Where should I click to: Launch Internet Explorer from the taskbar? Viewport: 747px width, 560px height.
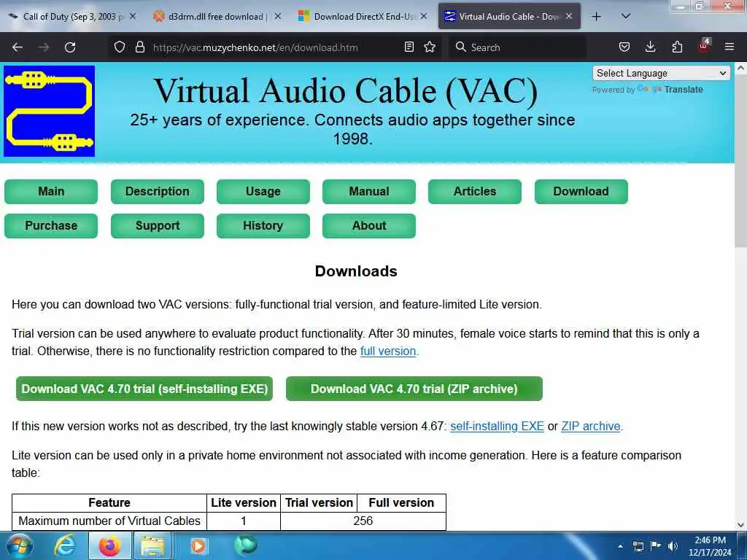click(x=65, y=545)
